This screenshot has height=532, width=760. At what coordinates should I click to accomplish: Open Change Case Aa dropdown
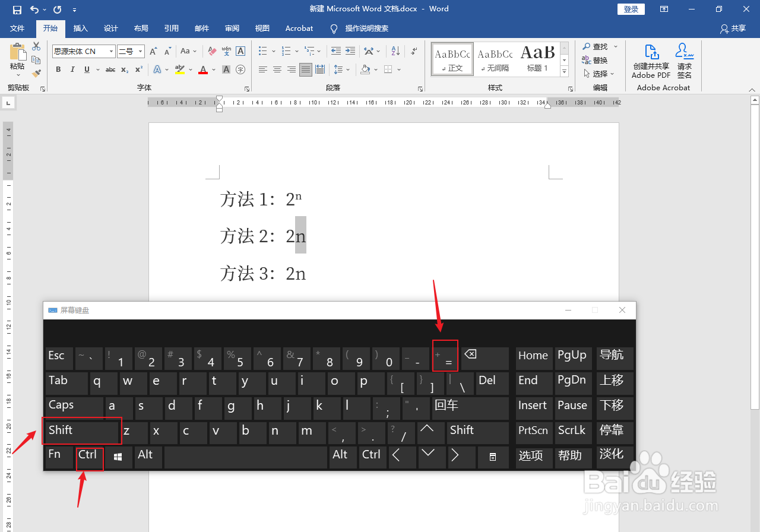click(188, 52)
